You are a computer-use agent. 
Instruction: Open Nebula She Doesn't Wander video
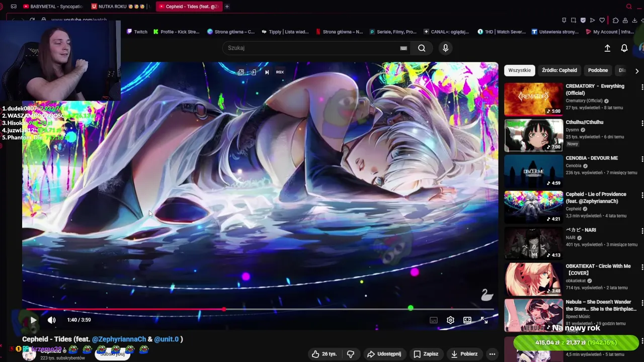533,315
